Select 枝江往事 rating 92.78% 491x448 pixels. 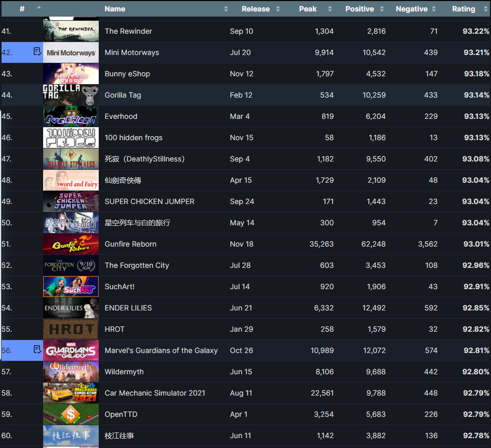click(x=476, y=436)
